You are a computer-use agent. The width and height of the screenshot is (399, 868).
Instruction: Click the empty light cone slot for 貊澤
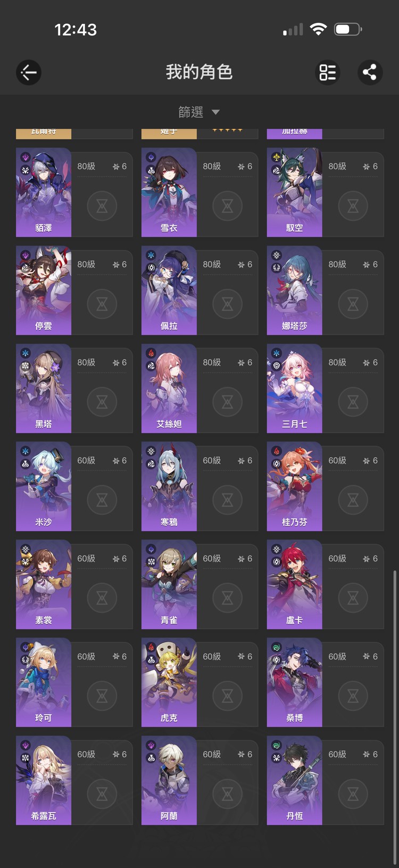[102, 206]
